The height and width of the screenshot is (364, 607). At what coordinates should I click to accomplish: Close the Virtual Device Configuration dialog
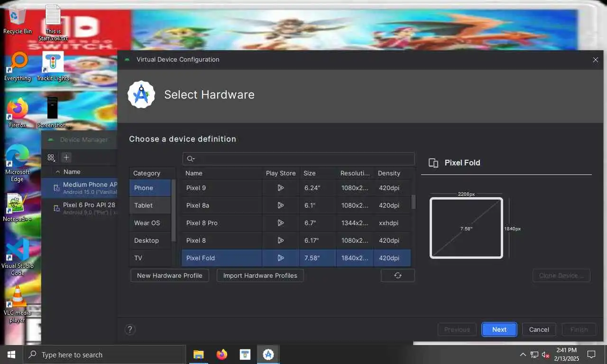[x=596, y=60]
